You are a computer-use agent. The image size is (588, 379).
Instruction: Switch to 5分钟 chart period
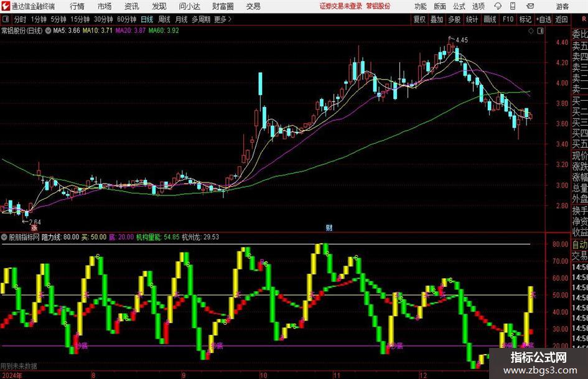tap(58, 19)
